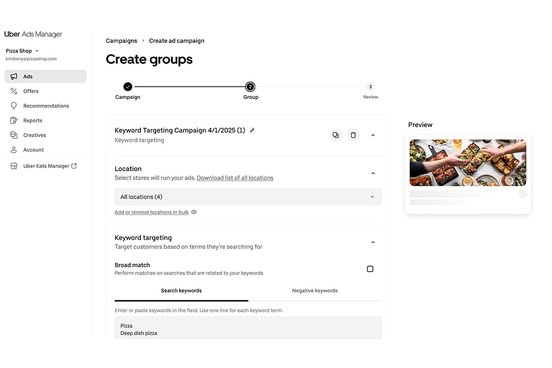552x368 pixels.
Task: Toggle eye icon beside bulk locations link
Action: click(194, 212)
